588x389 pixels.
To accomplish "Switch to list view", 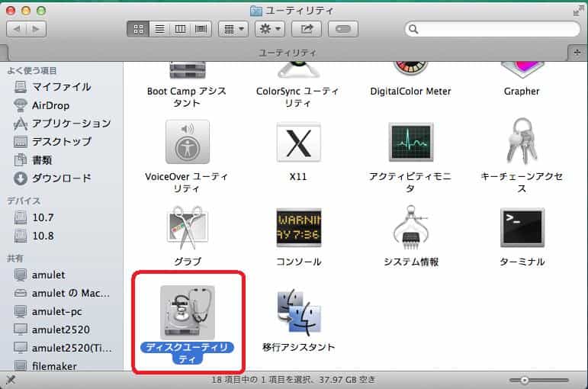I will (x=159, y=29).
